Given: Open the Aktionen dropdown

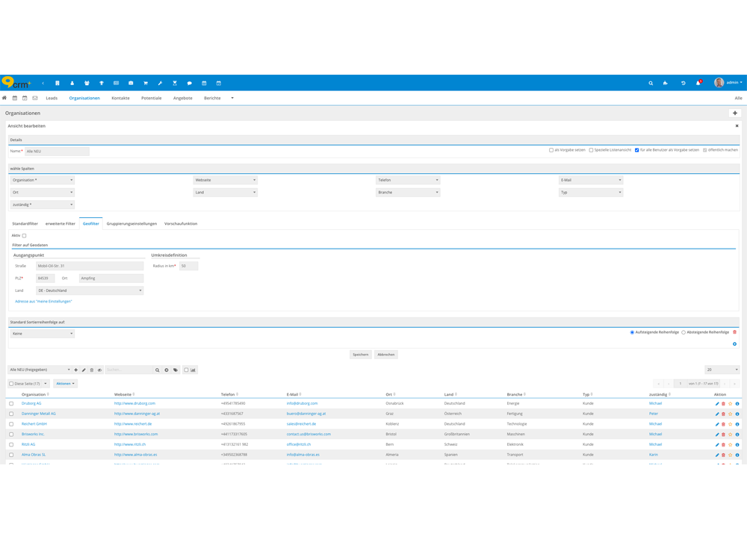Looking at the screenshot, I should tap(64, 384).
